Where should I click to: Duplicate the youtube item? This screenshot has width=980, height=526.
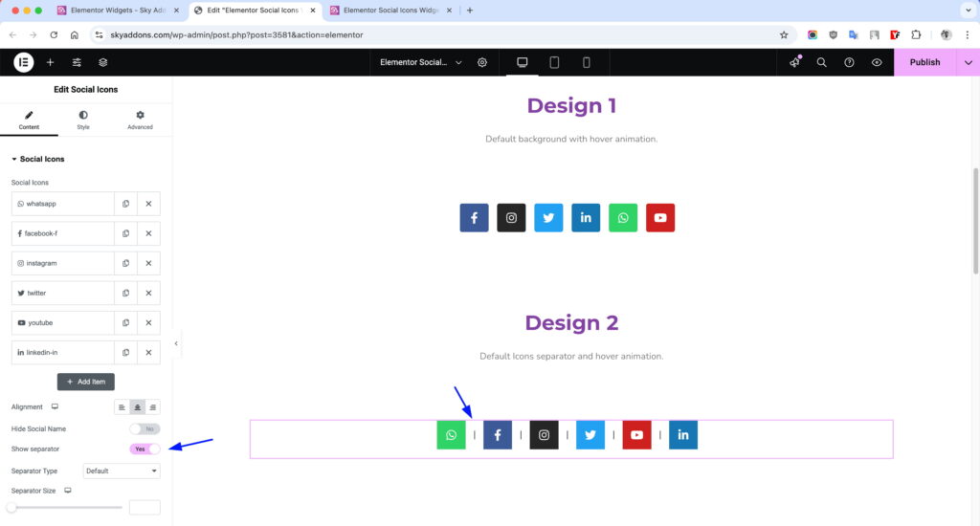[x=125, y=323]
